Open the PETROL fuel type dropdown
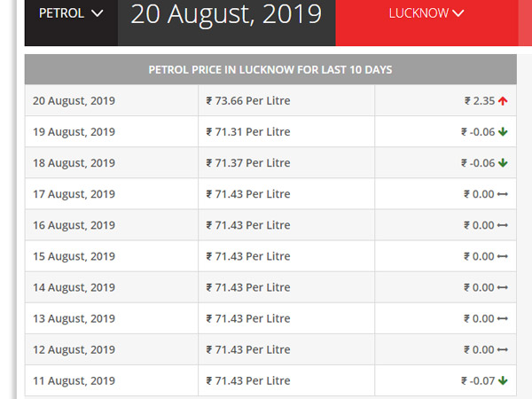Image resolution: width=532 pixels, height=399 pixels. coord(71,14)
